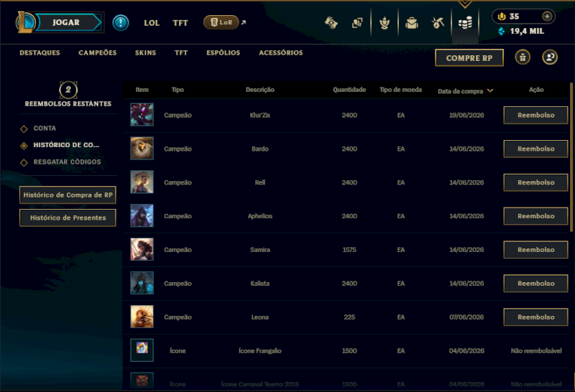Open the Store coins icon
Screen dimensions: 575x392
point(465,24)
